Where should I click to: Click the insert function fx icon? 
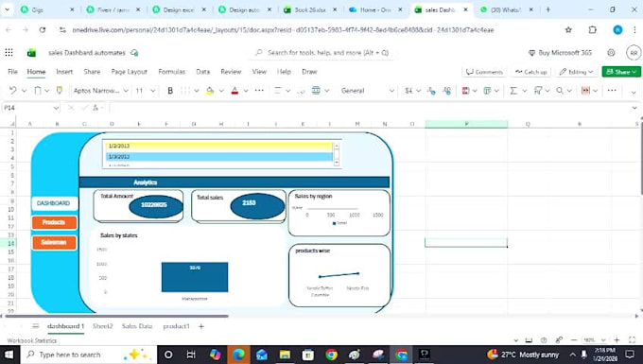96,108
